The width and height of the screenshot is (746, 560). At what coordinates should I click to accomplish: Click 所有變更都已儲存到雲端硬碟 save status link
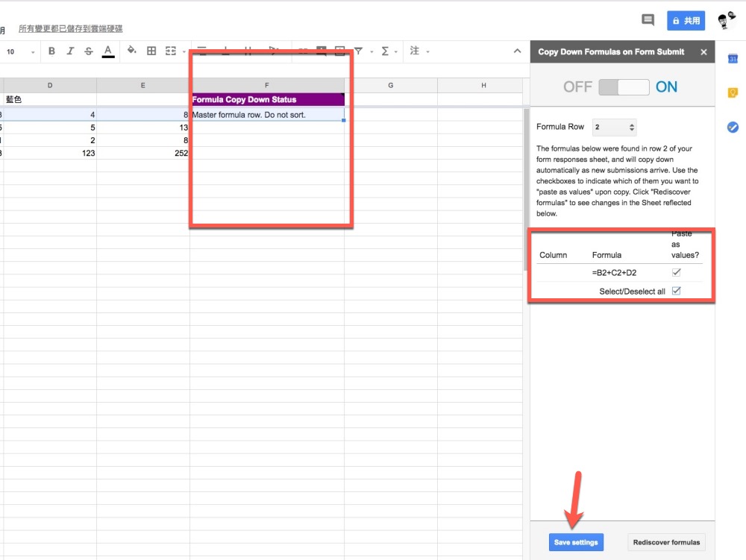70,28
